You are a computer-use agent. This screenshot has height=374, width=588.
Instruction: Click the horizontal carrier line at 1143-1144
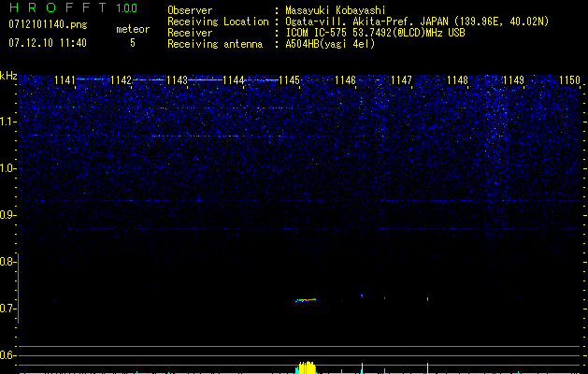[205, 79]
